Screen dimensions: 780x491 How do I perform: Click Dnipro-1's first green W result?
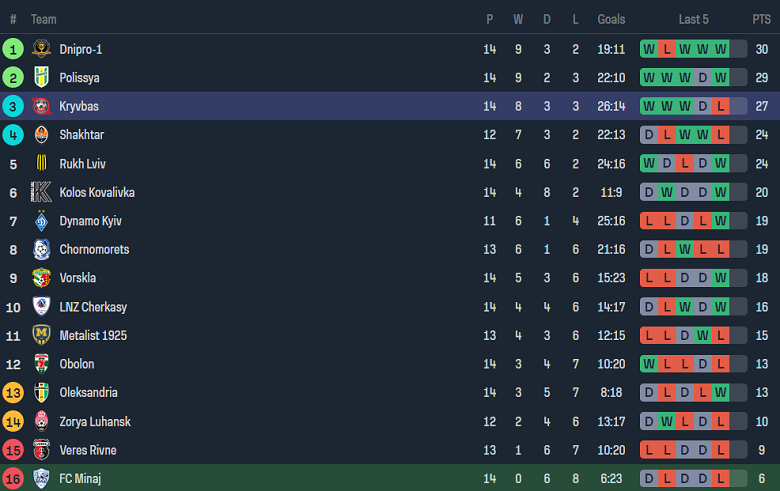click(649, 49)
